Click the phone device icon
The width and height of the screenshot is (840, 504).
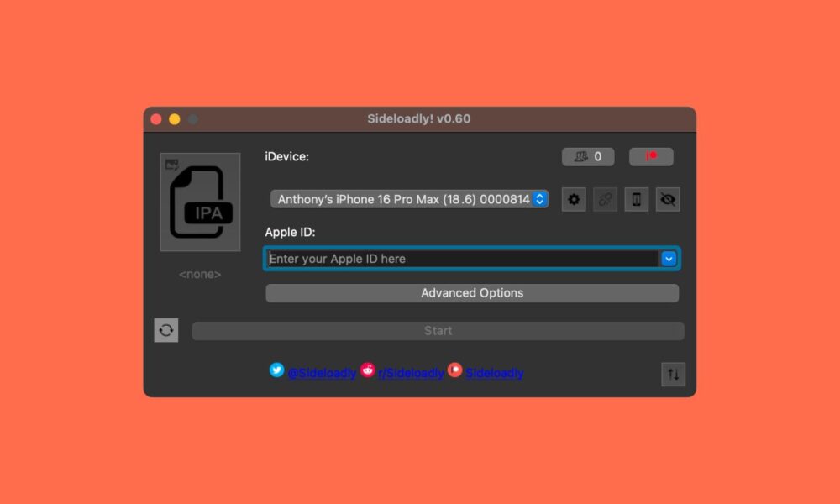(636, 199)
